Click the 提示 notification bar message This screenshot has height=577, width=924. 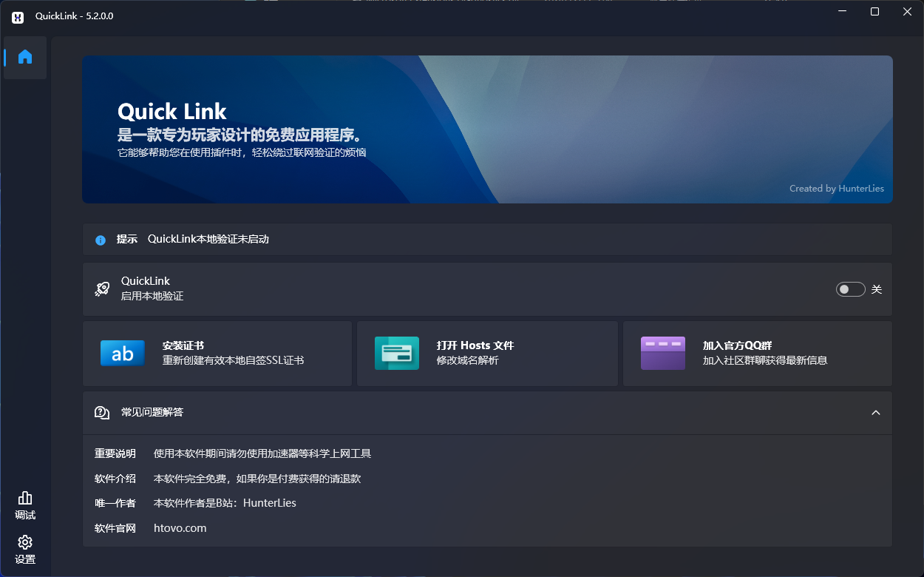(208, 240)
